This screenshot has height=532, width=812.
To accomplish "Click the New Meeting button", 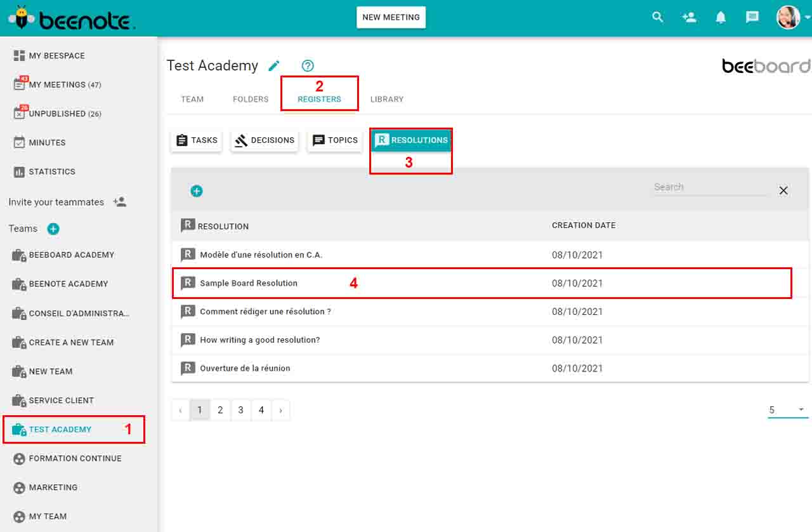I will tap(391, 18).
